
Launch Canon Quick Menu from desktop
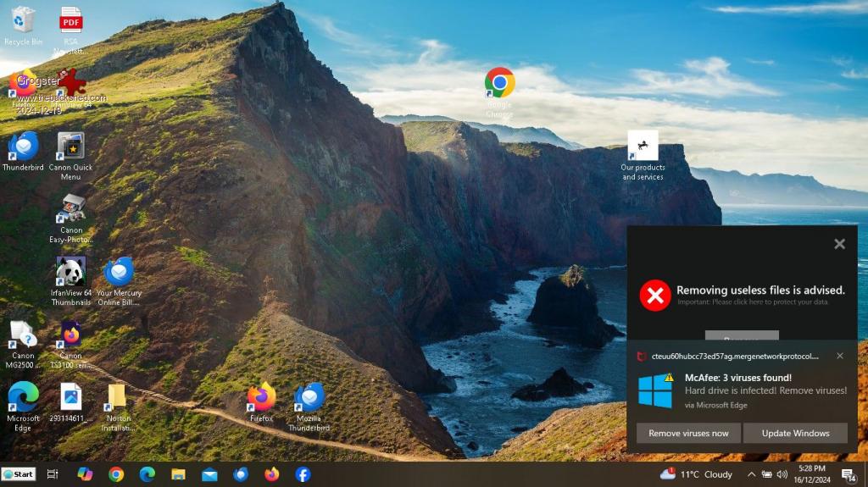(x=70, y=147)
